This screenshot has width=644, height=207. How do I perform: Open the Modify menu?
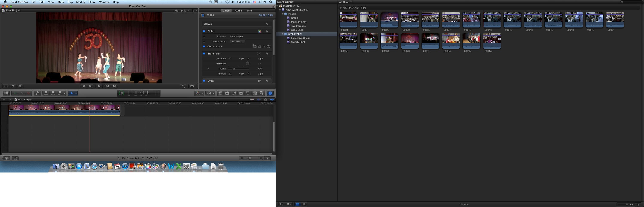[x=80, y=2]
